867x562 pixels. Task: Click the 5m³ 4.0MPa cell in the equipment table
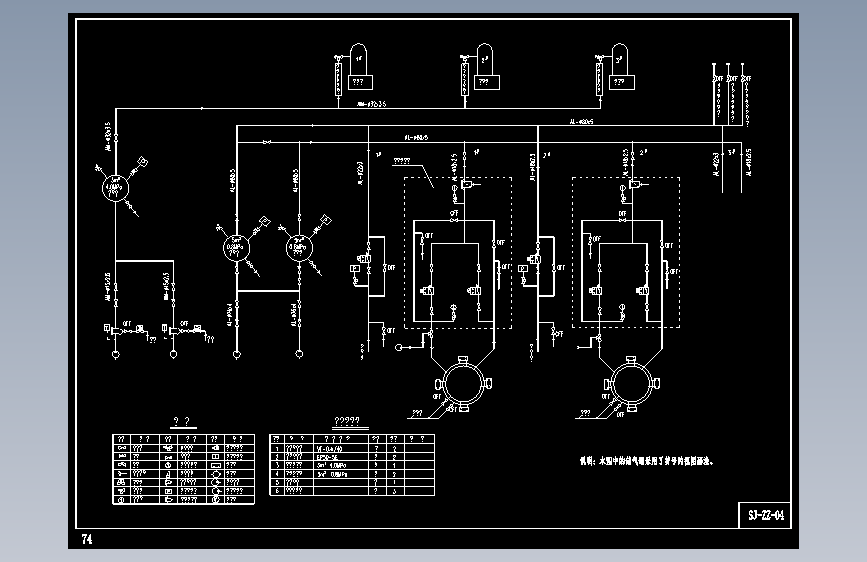(341, 466)
